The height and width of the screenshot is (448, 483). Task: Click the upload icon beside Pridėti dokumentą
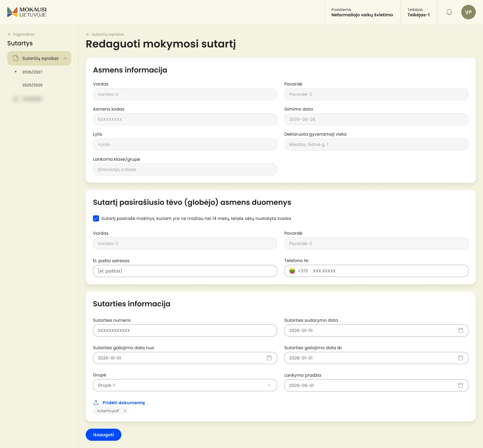[96, 403]
